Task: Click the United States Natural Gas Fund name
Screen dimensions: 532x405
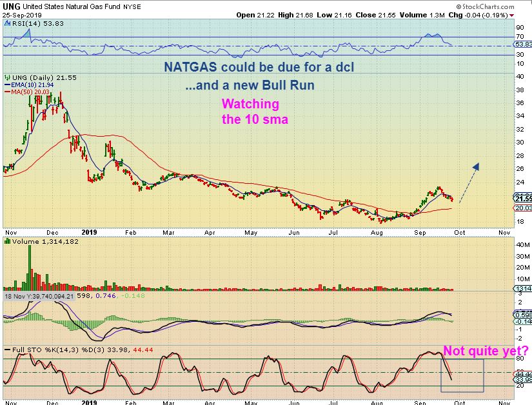Action: (71, 6)
